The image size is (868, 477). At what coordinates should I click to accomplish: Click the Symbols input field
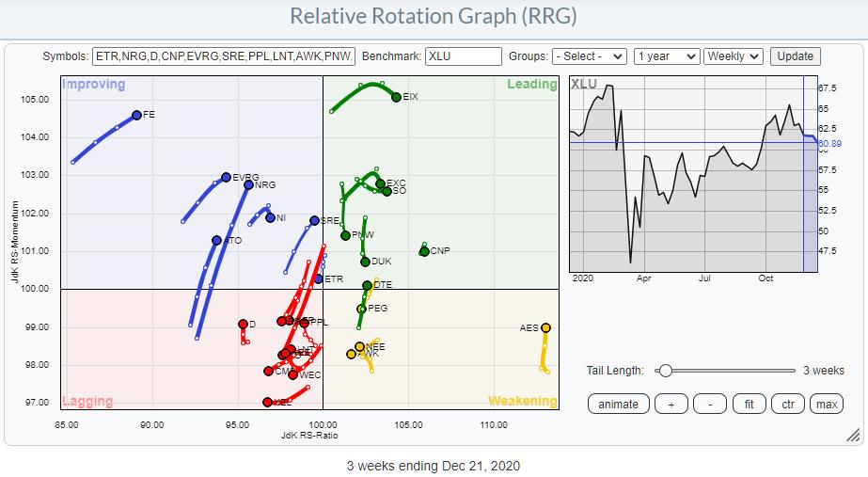tap(224, 56)
